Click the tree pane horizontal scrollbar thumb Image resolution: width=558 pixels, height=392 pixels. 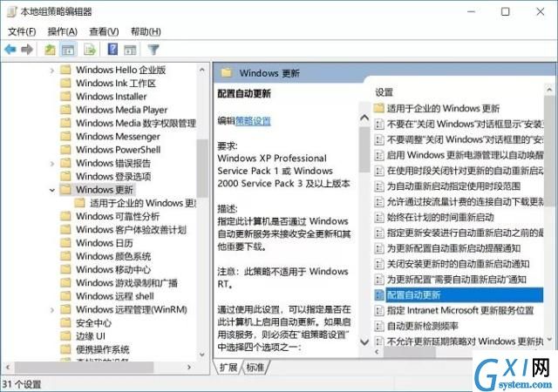pos(84,367)
